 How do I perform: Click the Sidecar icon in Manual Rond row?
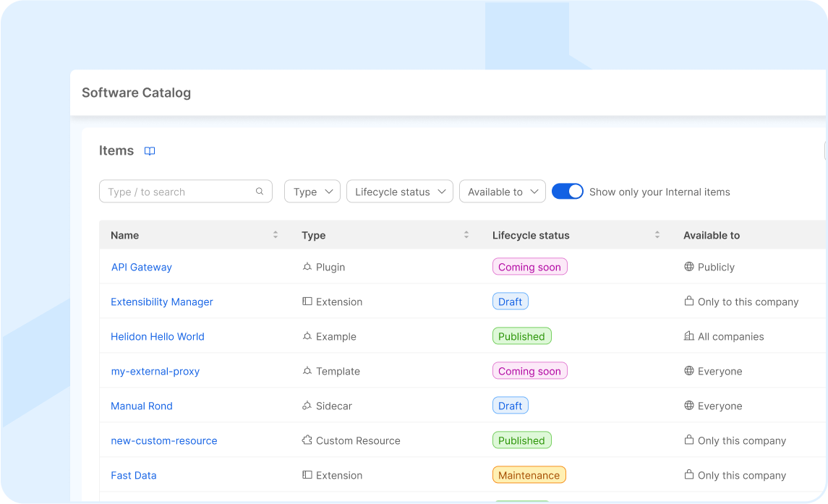pyautogui.click(x=307, y=406)
